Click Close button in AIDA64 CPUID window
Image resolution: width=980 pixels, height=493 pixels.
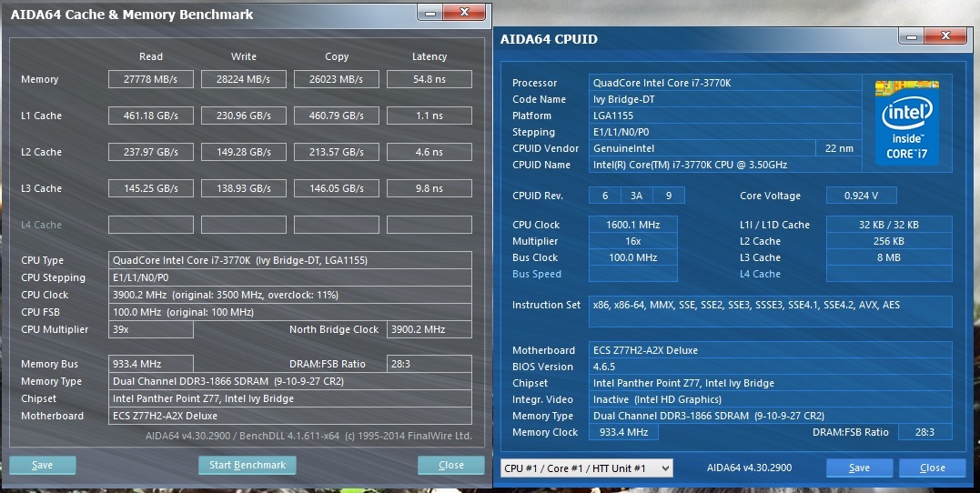pyautogui.click(x=932, y=468)
